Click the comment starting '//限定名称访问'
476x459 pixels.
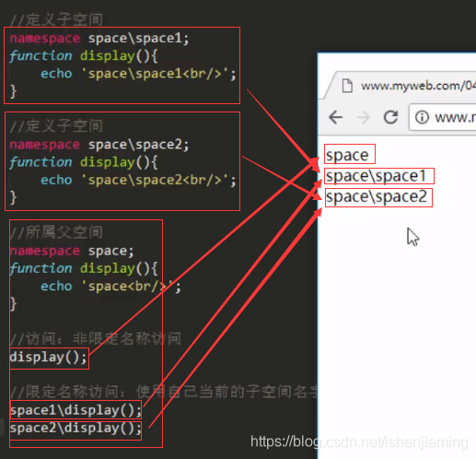[x=164, y=392]
